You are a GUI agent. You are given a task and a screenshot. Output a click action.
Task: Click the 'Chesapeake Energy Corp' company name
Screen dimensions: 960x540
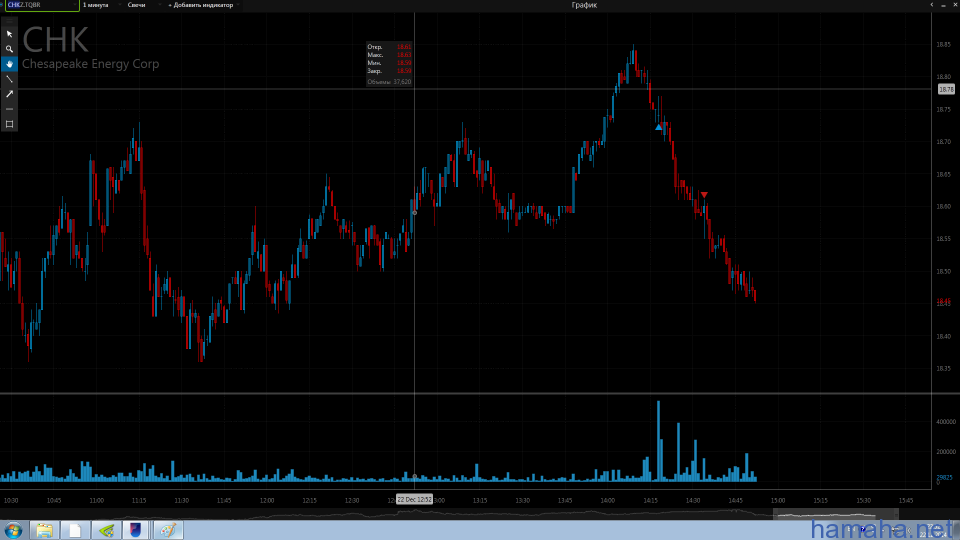pos(91,64)
